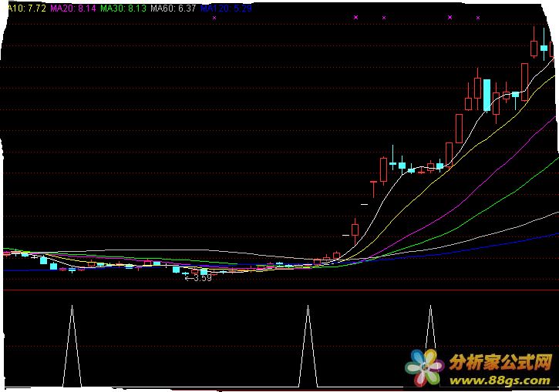The height and width of the screenshot is (392, 559).
Task: Click the MA20: 8.14 magenta label
Action: point(73,8)
